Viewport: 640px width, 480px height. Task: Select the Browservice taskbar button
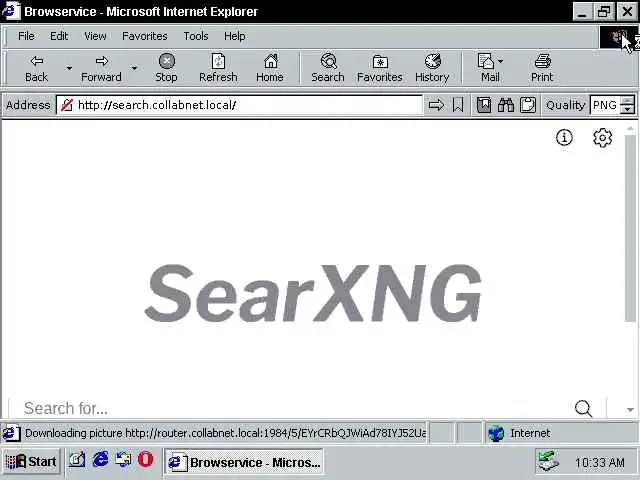point(245,462)
